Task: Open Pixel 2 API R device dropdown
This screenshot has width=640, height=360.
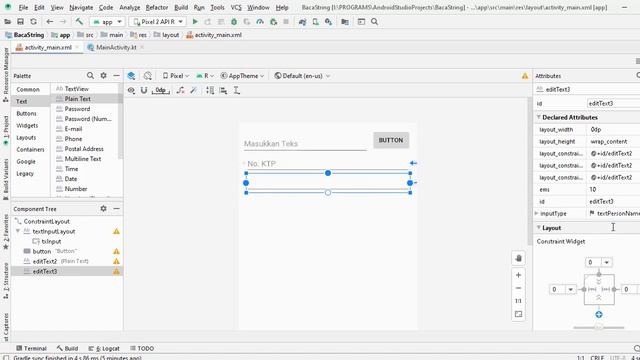Action: click(158, 22)
